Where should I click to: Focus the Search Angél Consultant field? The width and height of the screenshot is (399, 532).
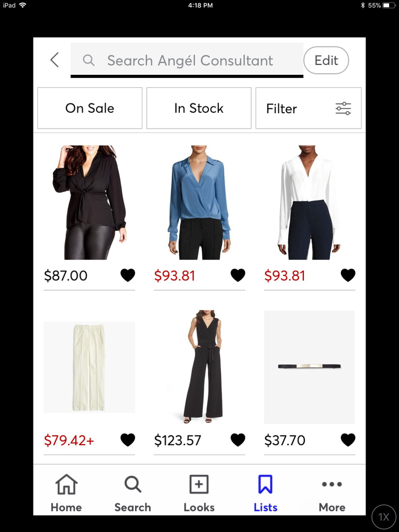click(x=187, y=60)
